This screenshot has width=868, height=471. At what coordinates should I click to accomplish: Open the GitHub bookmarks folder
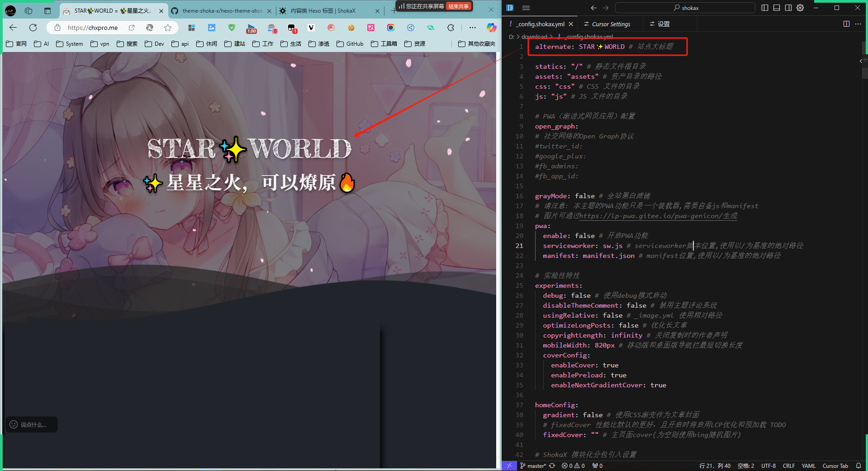350,44
